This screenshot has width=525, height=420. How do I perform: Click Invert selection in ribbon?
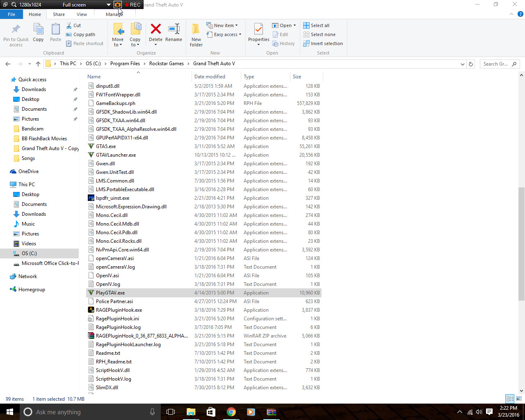(x=323, y=43)
